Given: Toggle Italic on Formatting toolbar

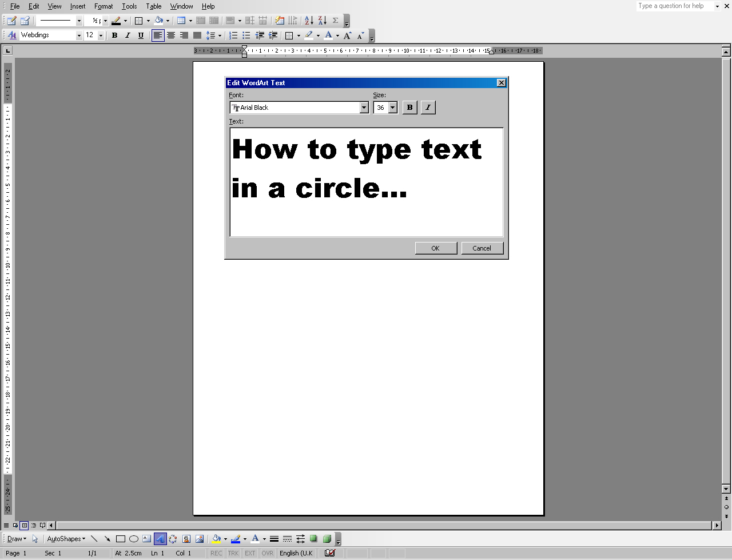Looking at the screenshot, I should pos(128,35).
